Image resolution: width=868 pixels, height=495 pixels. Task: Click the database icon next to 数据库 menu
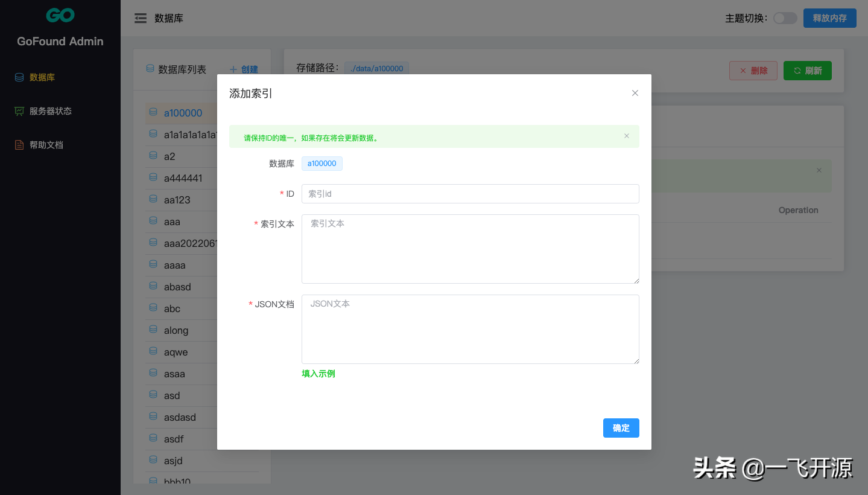click(x=19, y=77)
